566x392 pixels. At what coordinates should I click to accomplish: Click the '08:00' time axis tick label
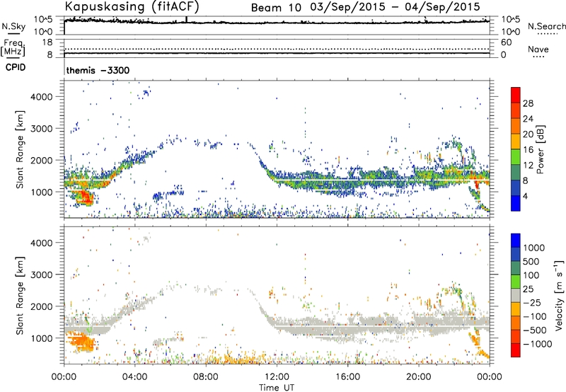pos(206,377)
